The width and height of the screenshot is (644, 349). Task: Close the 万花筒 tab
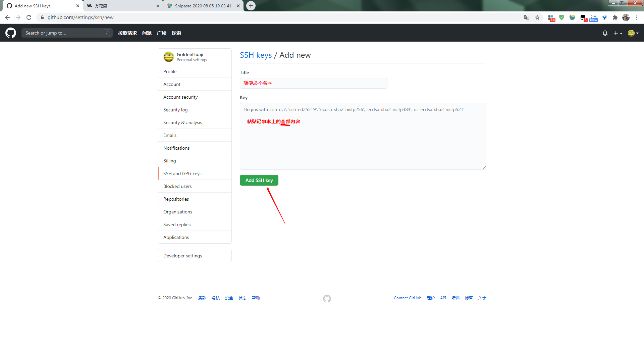(x=158, y=6)
